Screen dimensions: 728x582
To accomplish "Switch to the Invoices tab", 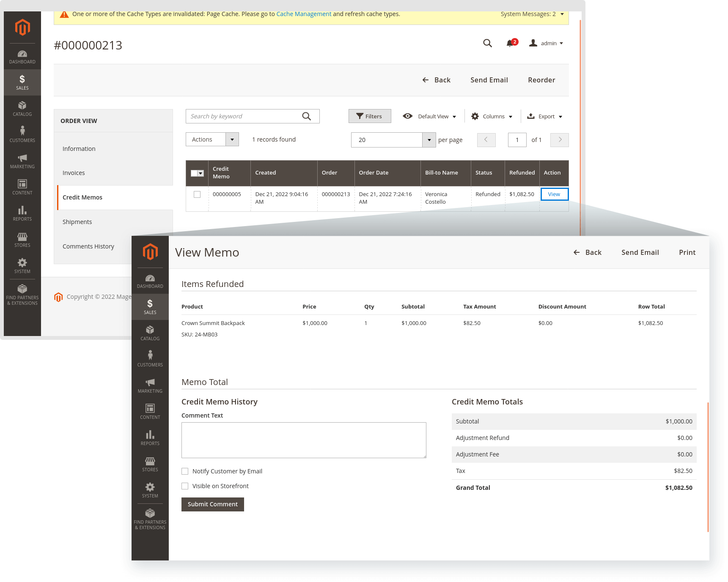I will [x=74, y=173].
